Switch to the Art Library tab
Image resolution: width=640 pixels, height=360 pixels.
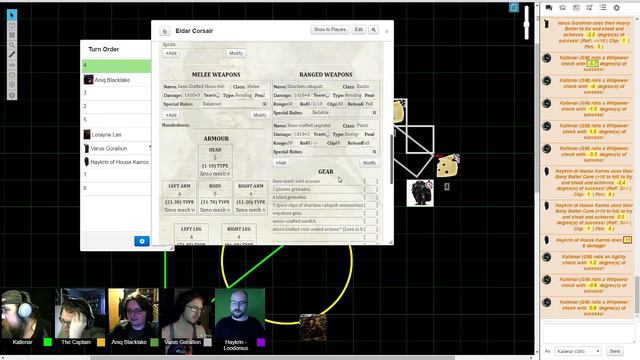point(562,8)
